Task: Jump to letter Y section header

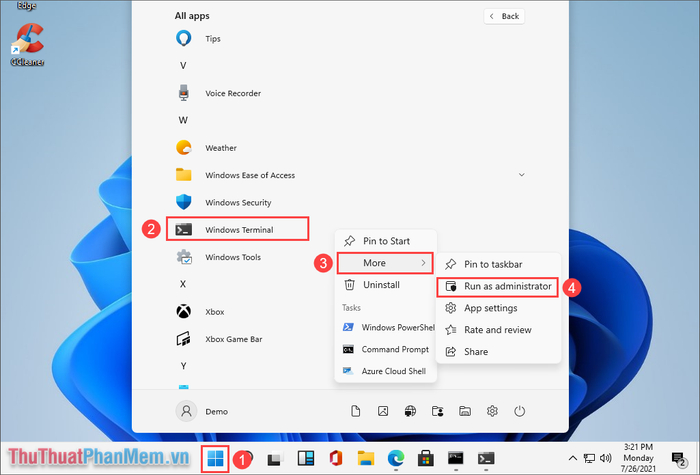Action: coord(183,366)
